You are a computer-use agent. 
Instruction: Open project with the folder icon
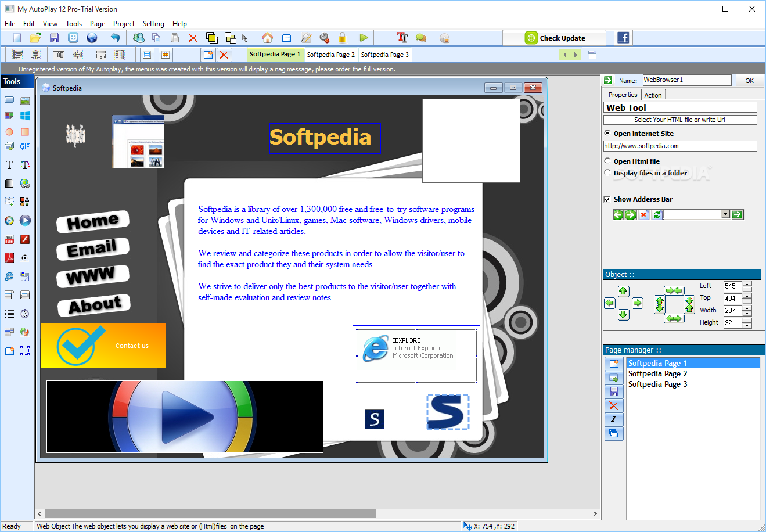35,38
